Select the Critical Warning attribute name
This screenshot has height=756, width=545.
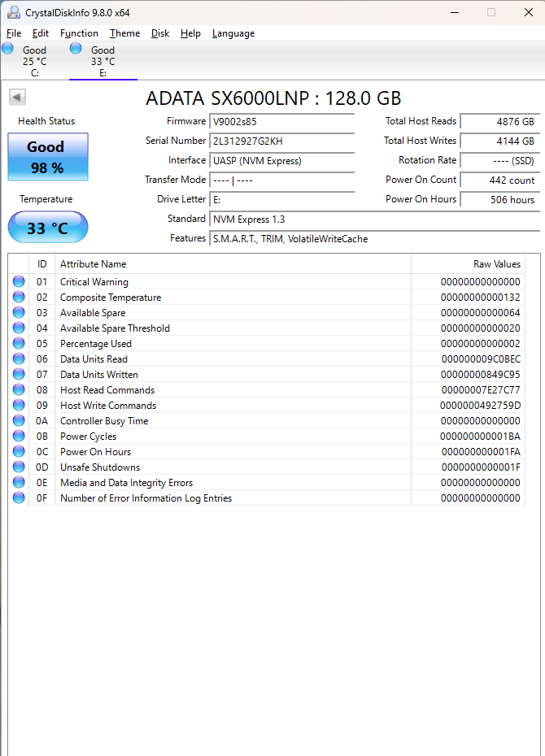pyautogui.click(x=94, y=281)
